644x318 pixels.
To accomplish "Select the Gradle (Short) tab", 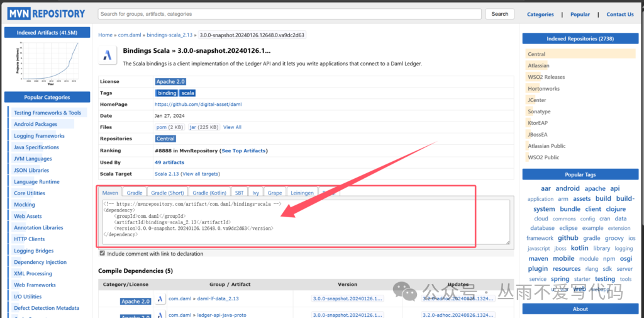I will pos(167,193).
